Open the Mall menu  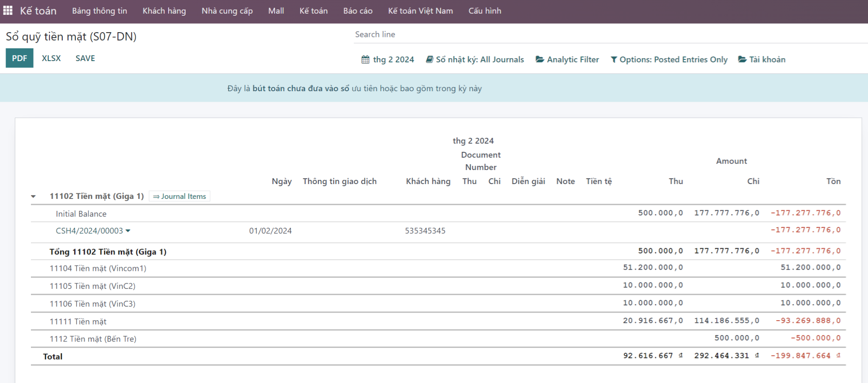click(x=276, y=11)
